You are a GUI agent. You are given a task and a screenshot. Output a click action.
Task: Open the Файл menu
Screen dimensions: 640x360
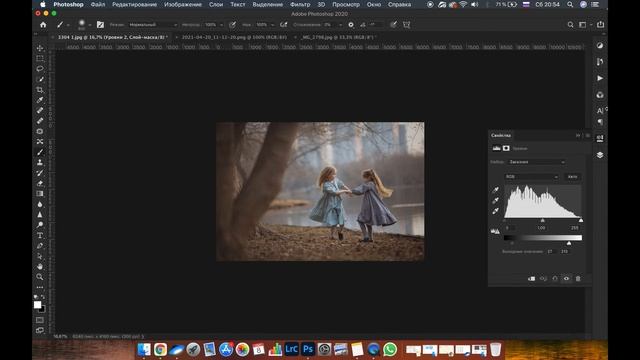[x=98, y=4]
